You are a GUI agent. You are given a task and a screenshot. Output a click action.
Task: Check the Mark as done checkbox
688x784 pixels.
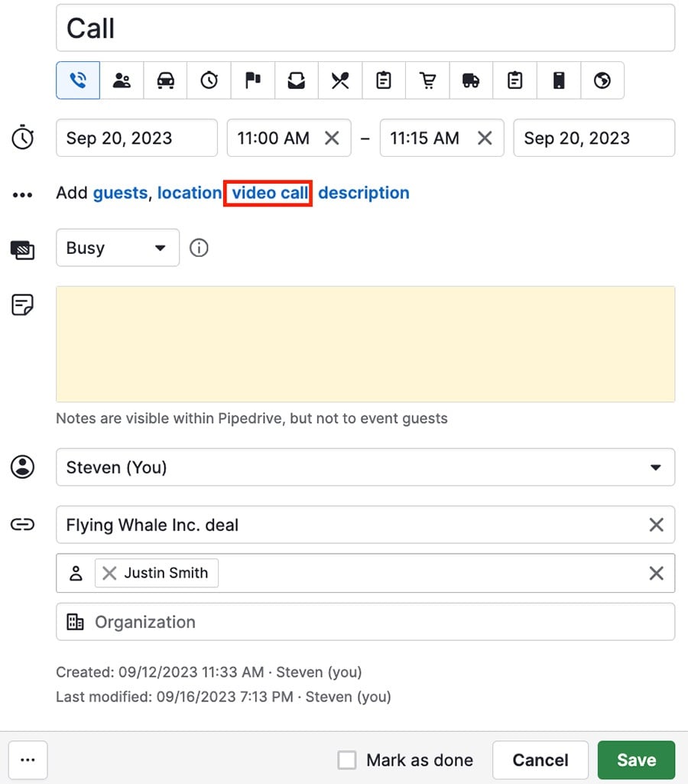[x=347, y=760]
